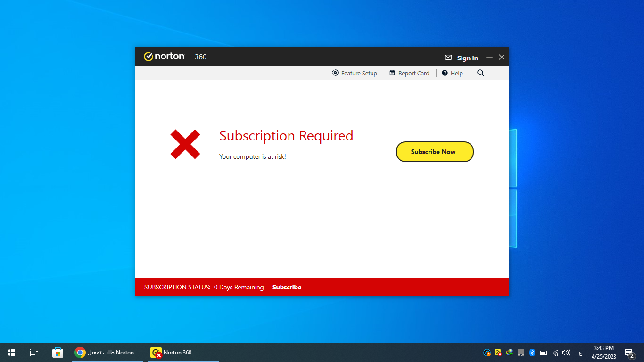Open Task View on the taskbar
Image resolution: width=644 pixels, height=362 pixels.
click(x=34, y=353)
